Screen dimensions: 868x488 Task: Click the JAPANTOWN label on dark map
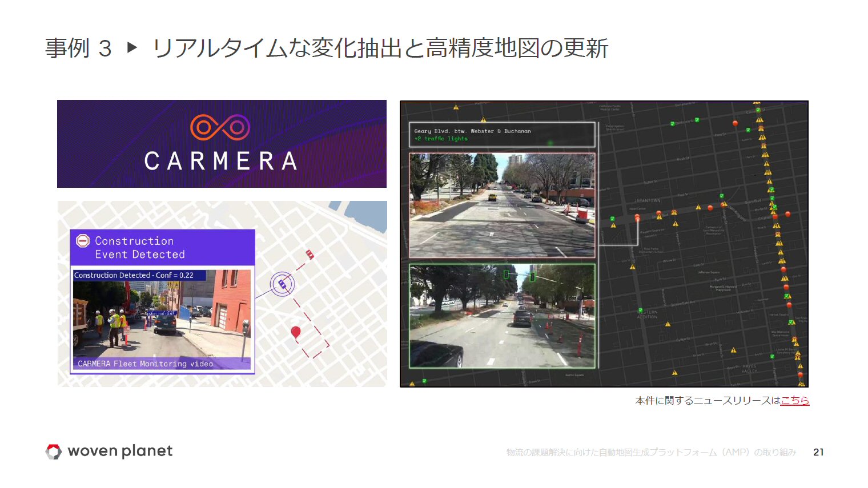647,201
